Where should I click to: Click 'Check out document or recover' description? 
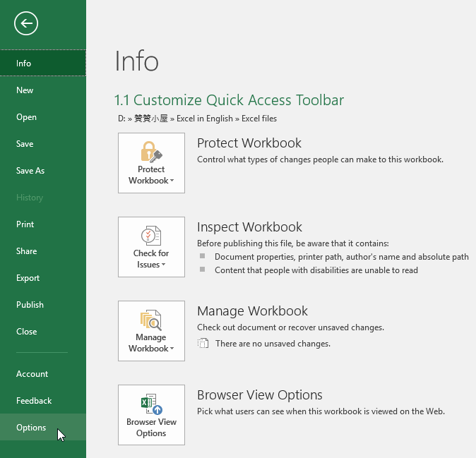click(290, 327)
